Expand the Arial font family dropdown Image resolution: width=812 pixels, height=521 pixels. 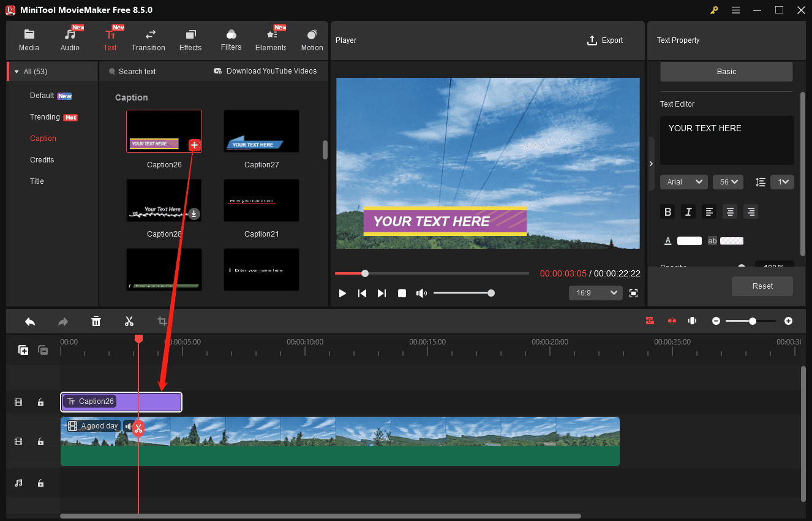(683, 181)
